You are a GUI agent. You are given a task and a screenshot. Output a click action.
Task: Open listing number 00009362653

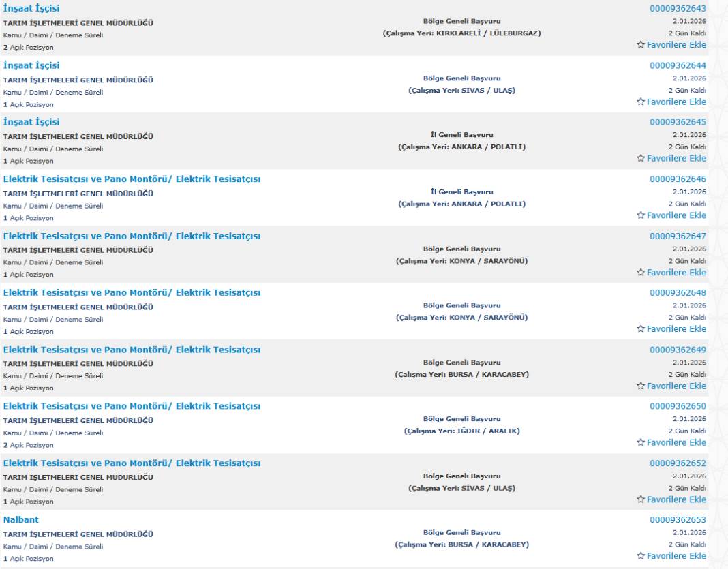(678, 520)
